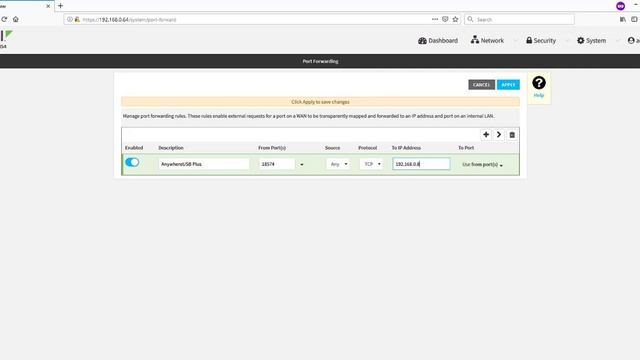This screenshot has width=640, height=360.
Task: Click the CANCEL button
Action: click(x=482, y=84)
